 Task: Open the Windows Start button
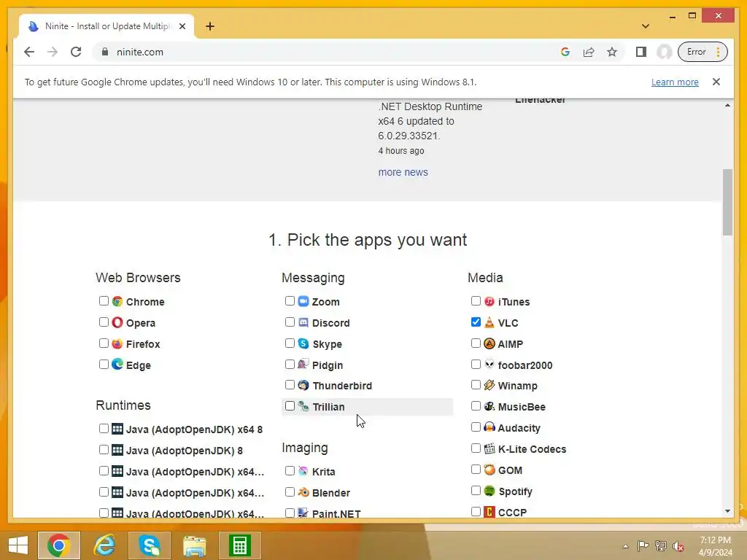(x=18, y=545)
